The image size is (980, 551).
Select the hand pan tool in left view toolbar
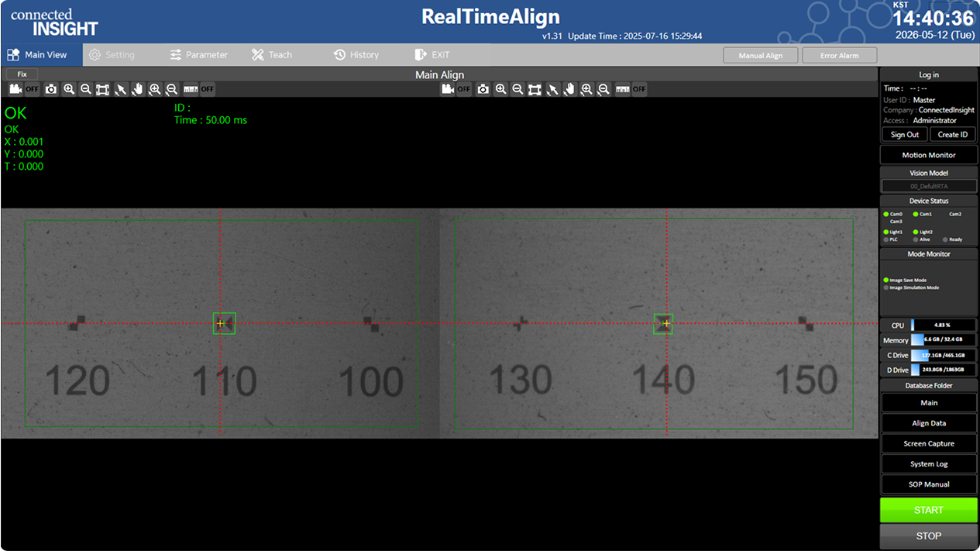[137, 89]
